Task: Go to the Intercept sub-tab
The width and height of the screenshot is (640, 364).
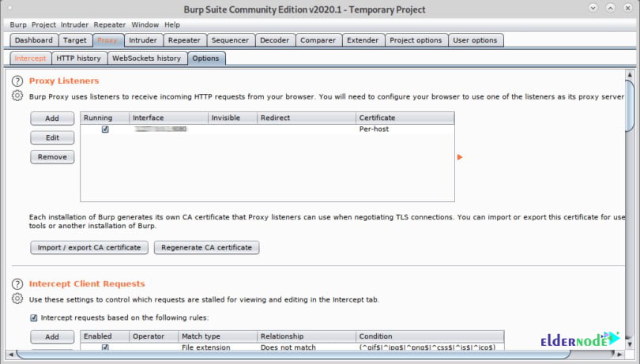Action: pos(30,58)
